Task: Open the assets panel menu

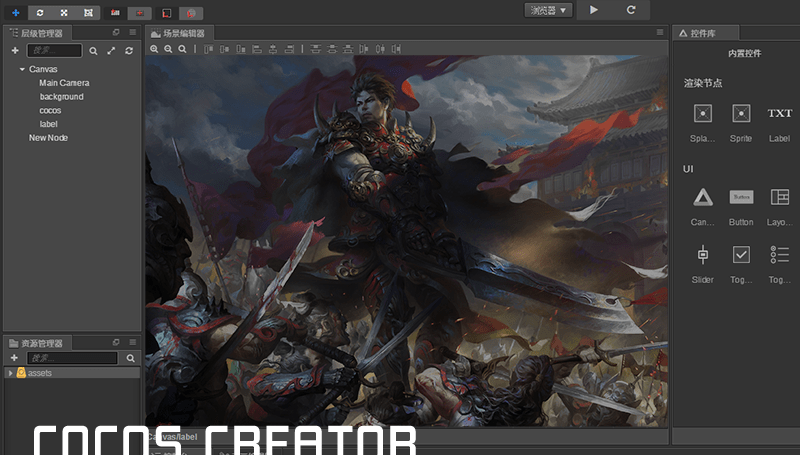Action: 133,342
